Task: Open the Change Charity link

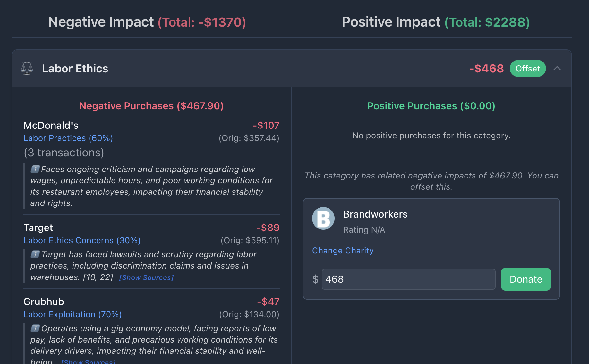Action: [x=343, y=251]
